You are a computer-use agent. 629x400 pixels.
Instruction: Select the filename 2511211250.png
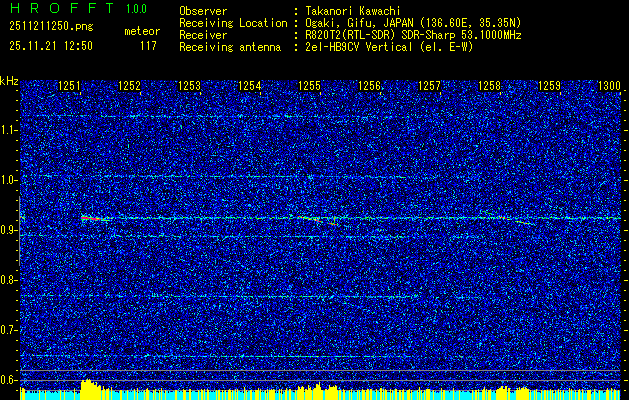point(51,27)
